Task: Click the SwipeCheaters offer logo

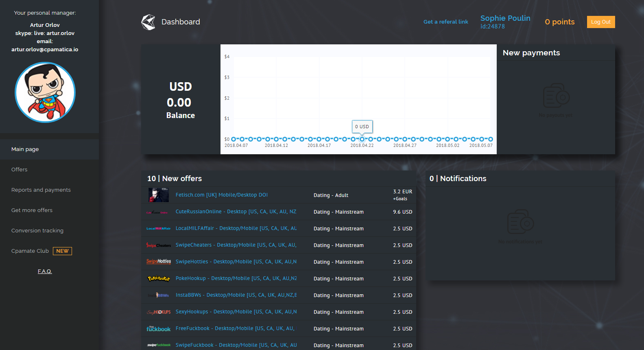Action: click(158, 245)
